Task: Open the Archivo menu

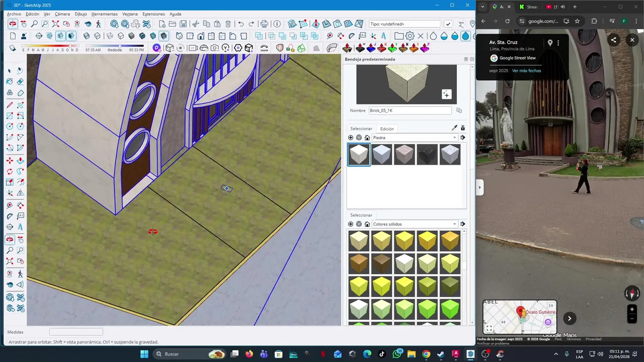Action: tap(14, 14)
